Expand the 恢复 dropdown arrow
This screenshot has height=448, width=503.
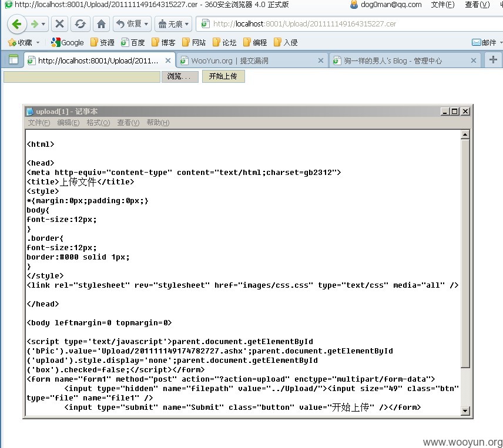point(146,24)
